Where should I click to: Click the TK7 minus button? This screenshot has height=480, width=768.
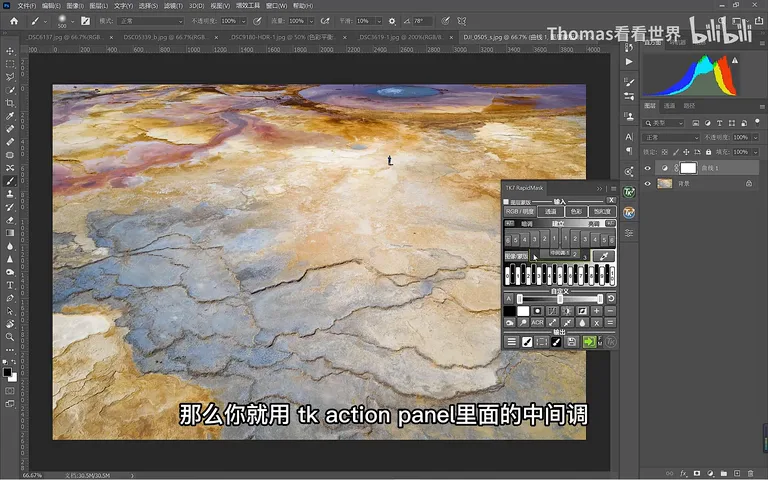tap(610, 311)
